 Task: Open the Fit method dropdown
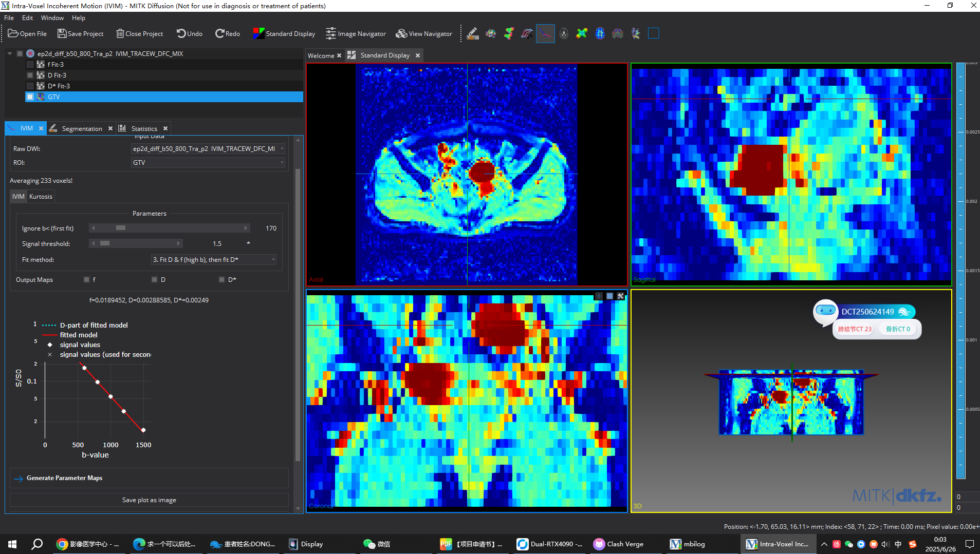point(213,260)
